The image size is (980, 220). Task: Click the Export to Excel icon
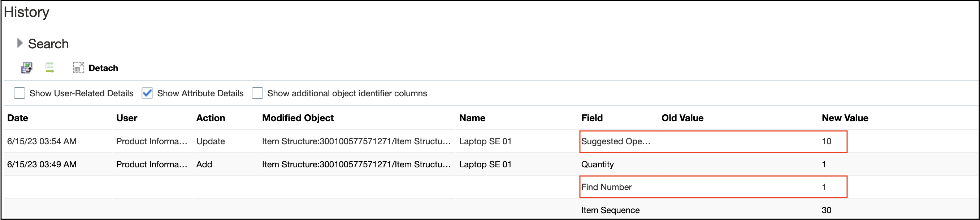click(x=26, y=68)
